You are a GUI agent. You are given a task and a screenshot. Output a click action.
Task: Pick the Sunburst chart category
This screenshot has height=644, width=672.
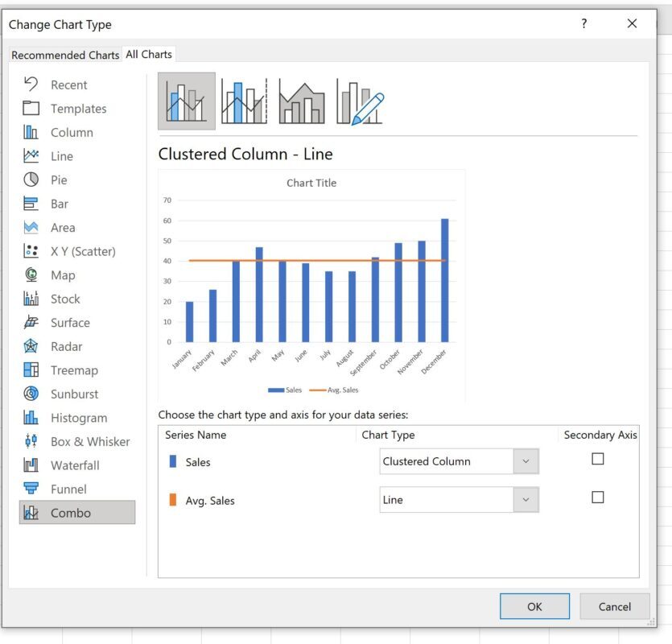77,394
